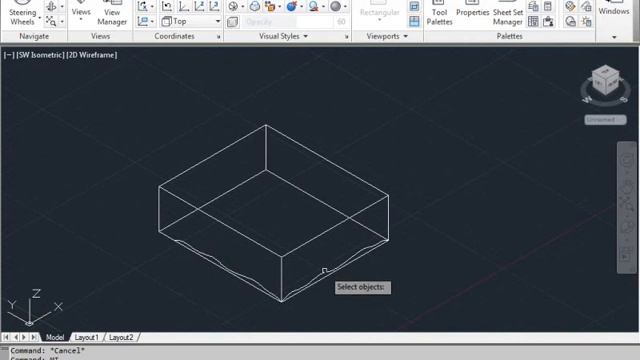Click the Command: *Cancel* line
Viewport: 640px width, 360px height.
[47, 351]
